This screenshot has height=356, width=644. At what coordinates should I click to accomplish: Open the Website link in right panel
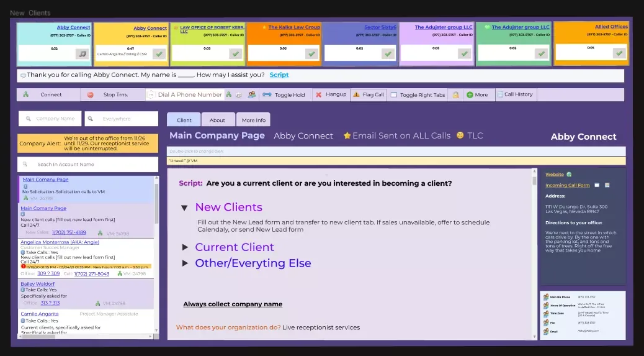pos(555,175)
